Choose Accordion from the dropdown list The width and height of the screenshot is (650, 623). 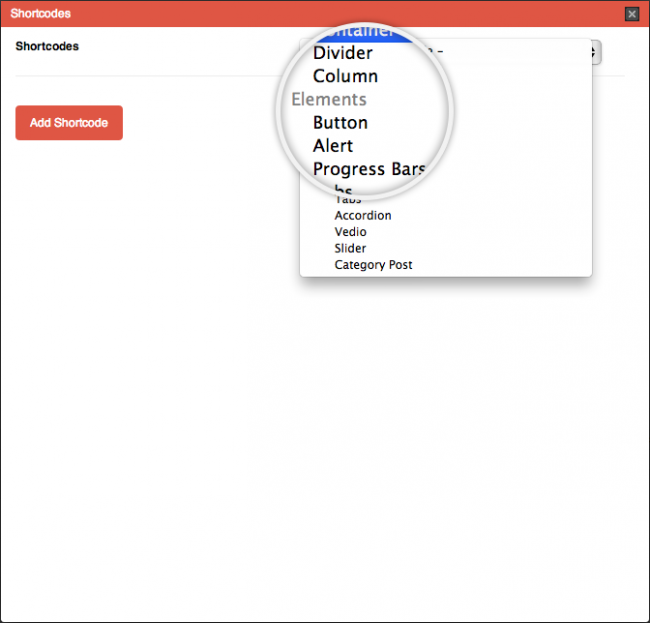point(363,215)
